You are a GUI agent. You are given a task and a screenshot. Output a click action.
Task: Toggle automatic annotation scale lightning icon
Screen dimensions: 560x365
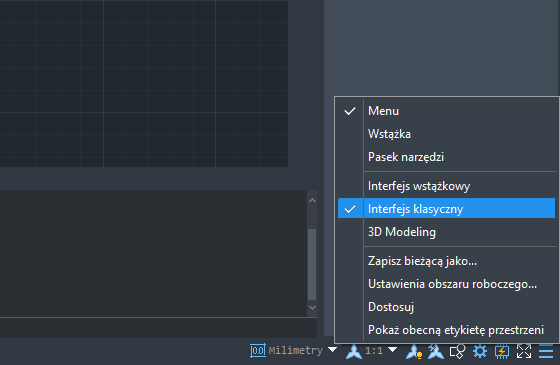[x=435, y=352]
